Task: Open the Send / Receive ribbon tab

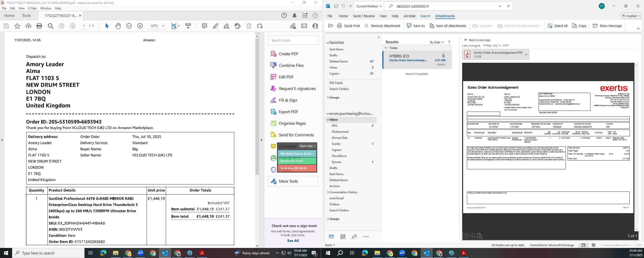Action: tap(364, 16)
